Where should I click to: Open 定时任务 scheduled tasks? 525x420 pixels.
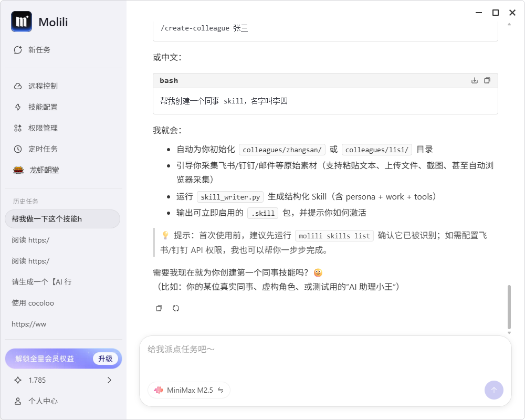[x=43, y=149]
